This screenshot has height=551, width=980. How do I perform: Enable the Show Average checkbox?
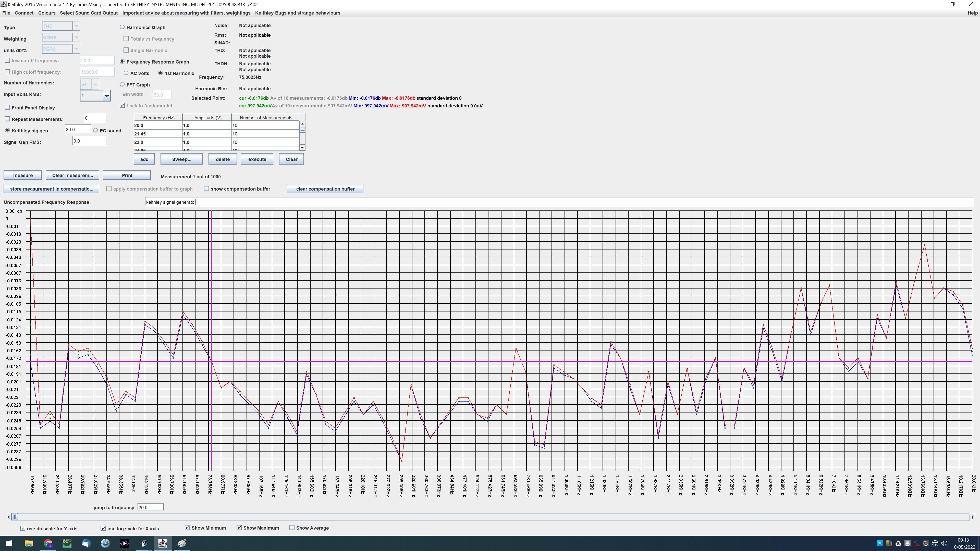coord(292,528)
